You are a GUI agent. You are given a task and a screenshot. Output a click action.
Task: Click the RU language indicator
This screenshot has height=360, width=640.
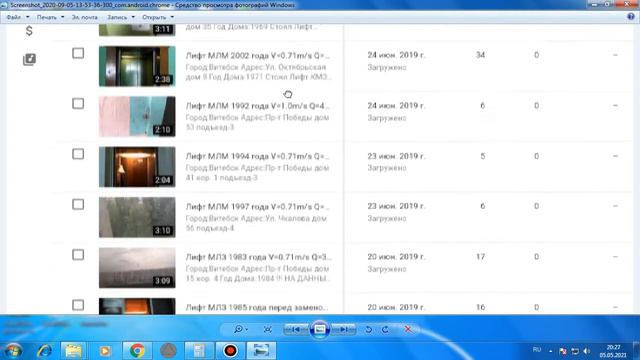537,350
